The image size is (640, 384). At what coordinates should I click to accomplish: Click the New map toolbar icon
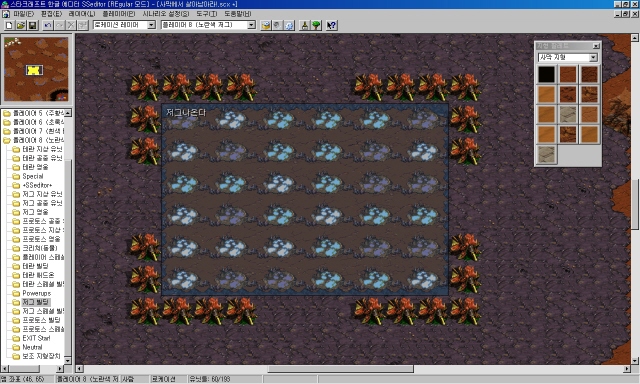(x=9, y=25)
